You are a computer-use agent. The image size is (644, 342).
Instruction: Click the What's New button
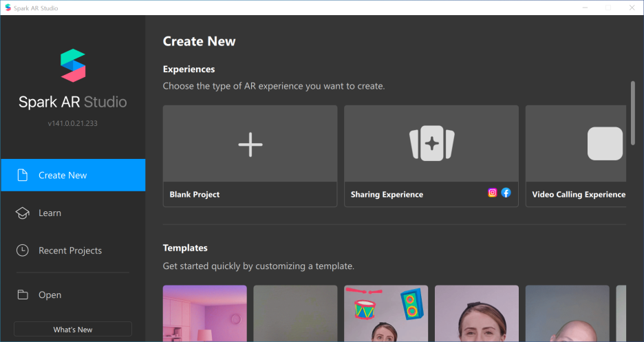(x=73, y=330)
